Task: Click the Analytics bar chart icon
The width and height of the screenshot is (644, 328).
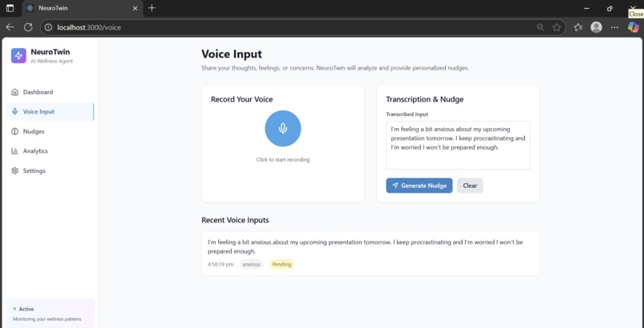Action: point(15,151)
